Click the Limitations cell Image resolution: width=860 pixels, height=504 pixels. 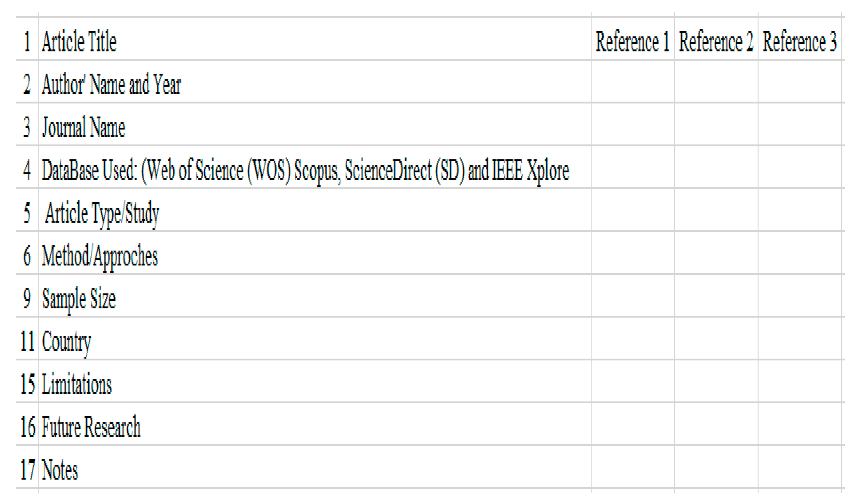77,384
